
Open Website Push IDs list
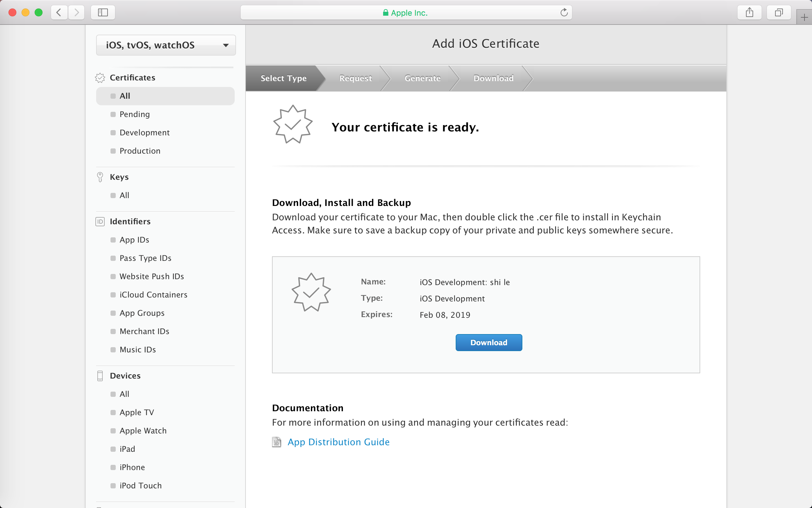pos(152,277)
